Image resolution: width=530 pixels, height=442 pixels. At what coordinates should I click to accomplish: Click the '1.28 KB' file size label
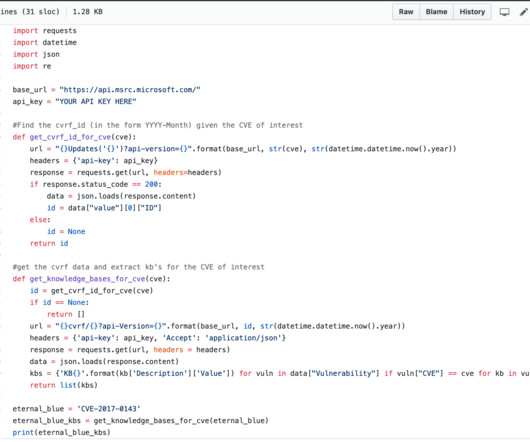(88, 12)
